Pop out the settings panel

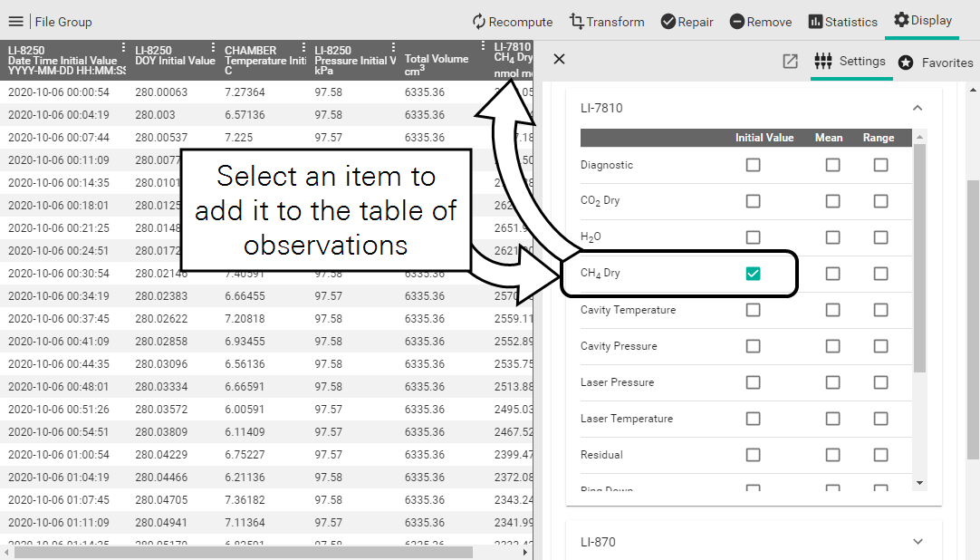[790, 62]
